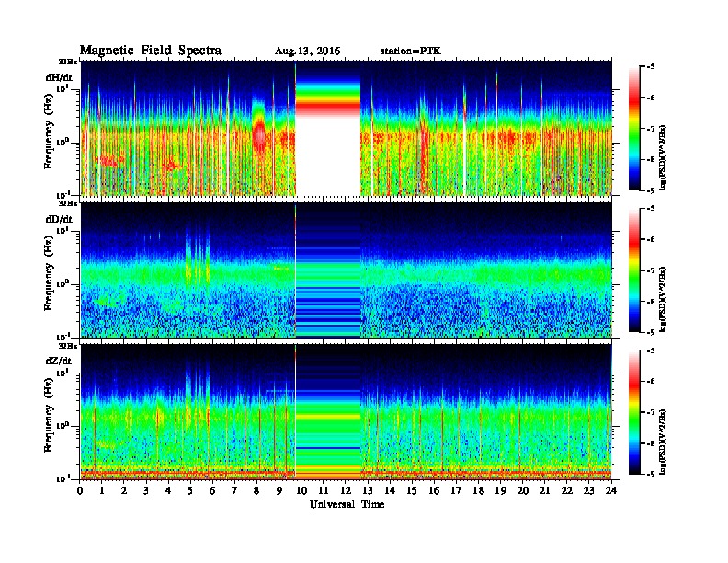The width and height of the screenshot is (728, 563).
Task: Click hour tick label 2 on the time axis
Action: [124, 491]
